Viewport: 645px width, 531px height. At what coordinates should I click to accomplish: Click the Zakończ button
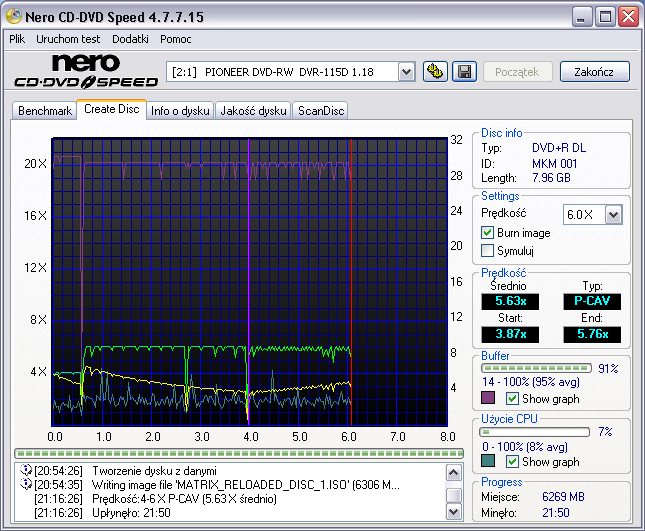(594, 72)
